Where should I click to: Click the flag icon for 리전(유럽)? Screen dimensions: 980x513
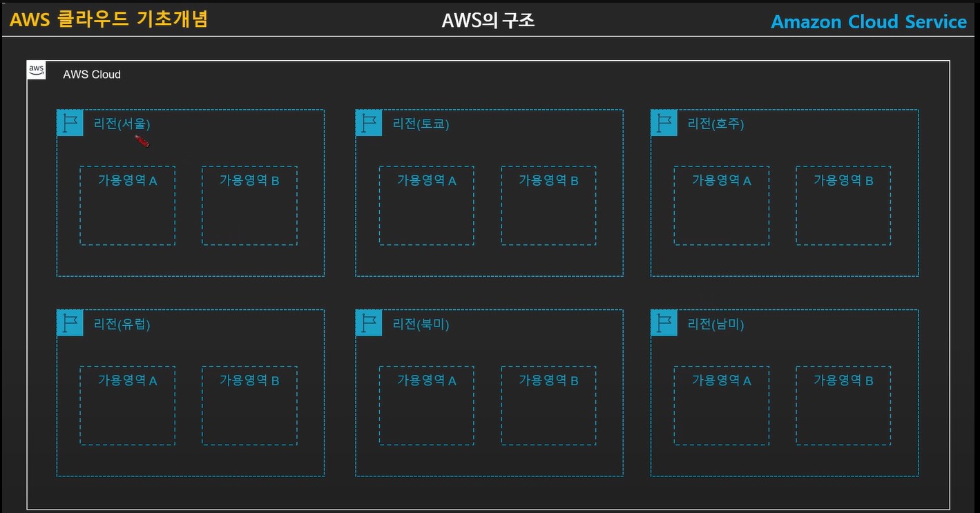(x=70, y=322)
